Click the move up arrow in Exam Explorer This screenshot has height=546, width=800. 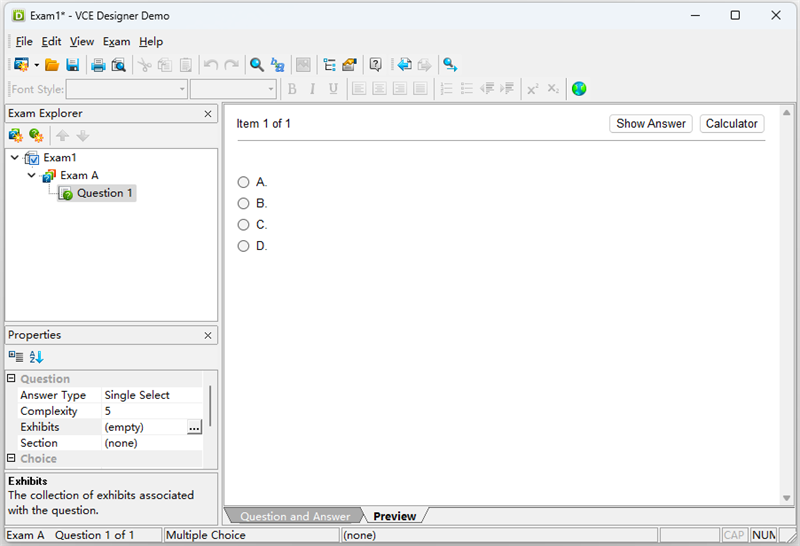coord(62,136)
